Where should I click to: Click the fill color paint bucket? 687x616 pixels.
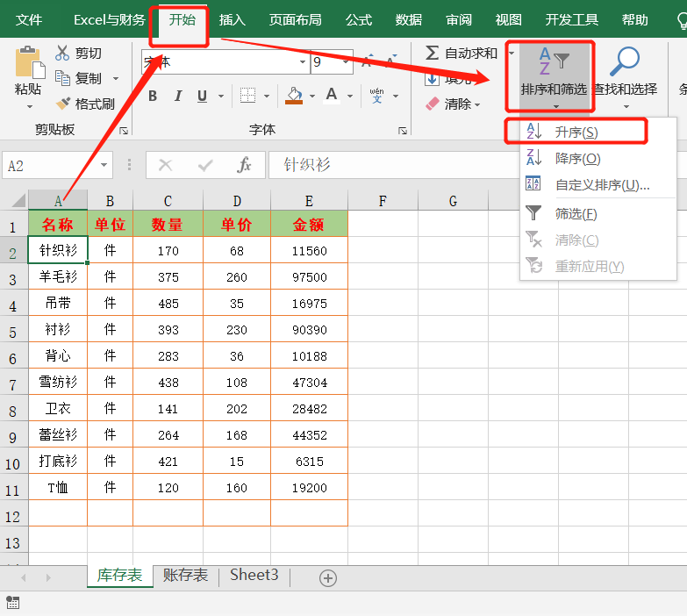coord(295,96)
